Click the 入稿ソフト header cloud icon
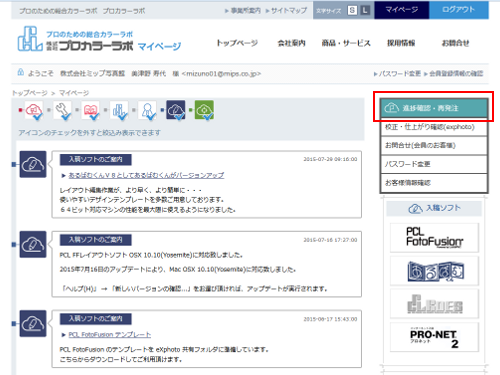The width and height of the screenshot is (500, 375). pos(415,209)
